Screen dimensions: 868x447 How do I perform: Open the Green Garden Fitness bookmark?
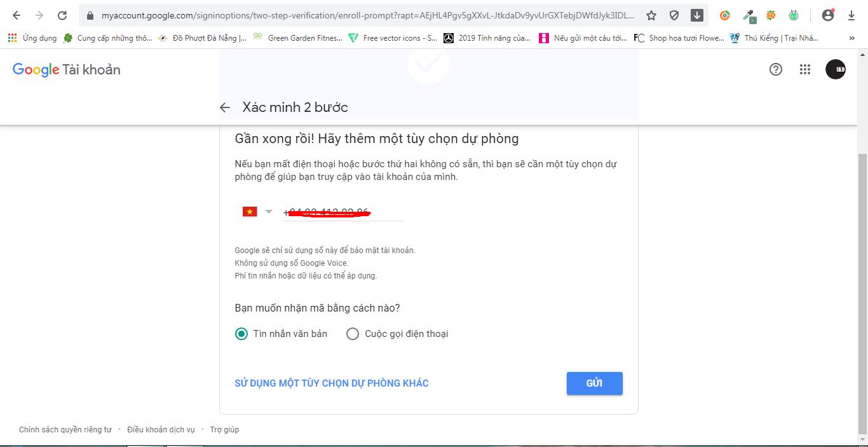(x=297, y=38)
